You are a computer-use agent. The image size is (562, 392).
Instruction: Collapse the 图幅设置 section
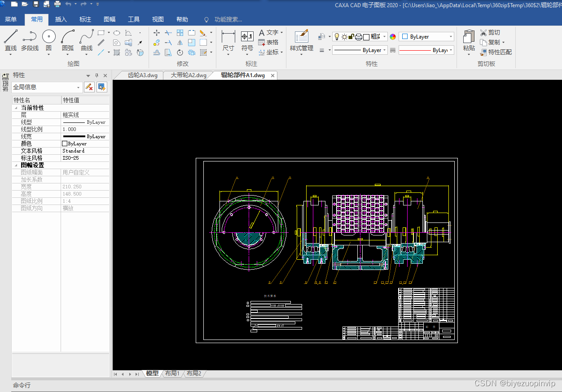tap(17, 166)
